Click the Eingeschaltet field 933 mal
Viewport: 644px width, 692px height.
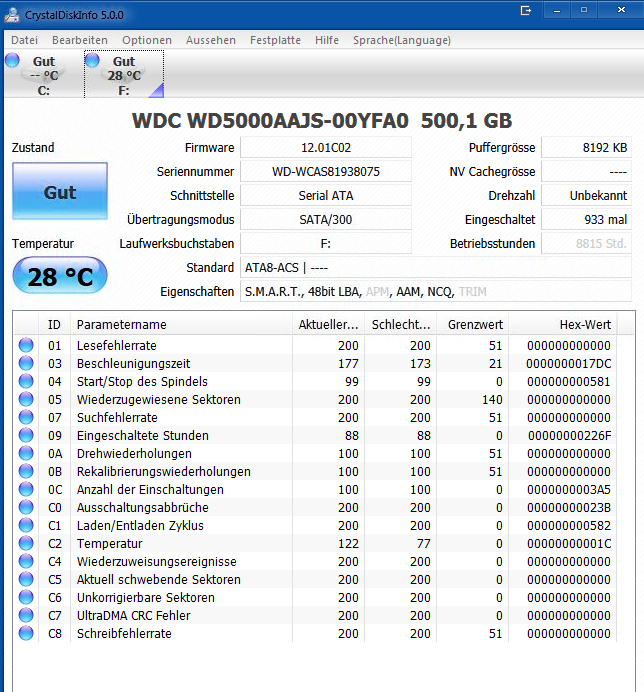[586, 219]
